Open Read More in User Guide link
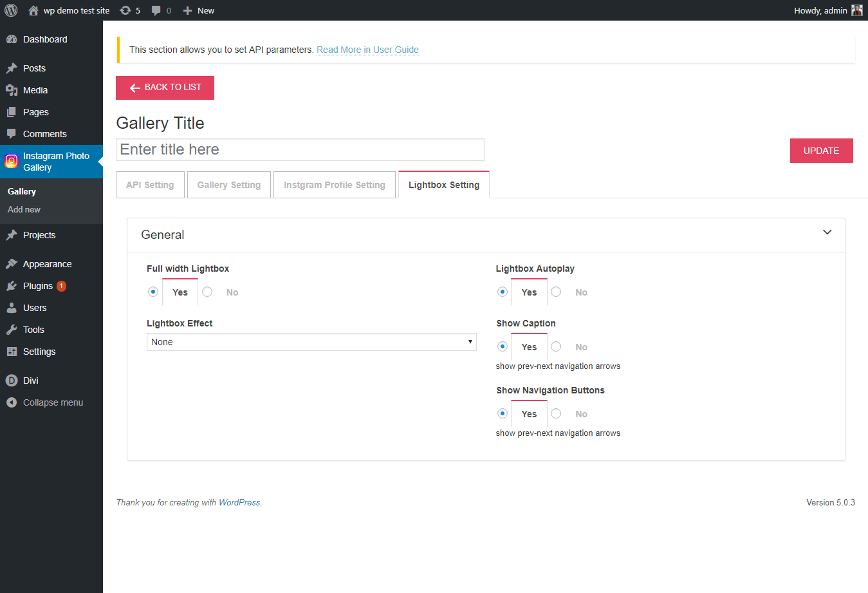Screen dimensions: 868x593 coord(367,50)
